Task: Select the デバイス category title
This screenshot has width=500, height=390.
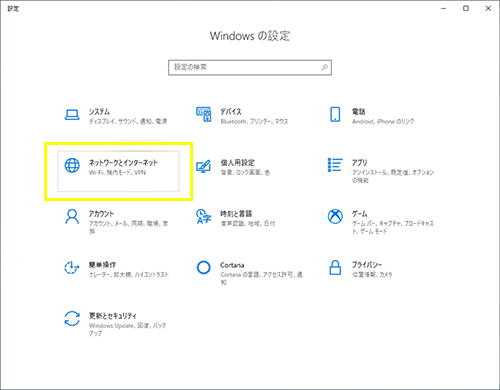Action: [231, 112]
